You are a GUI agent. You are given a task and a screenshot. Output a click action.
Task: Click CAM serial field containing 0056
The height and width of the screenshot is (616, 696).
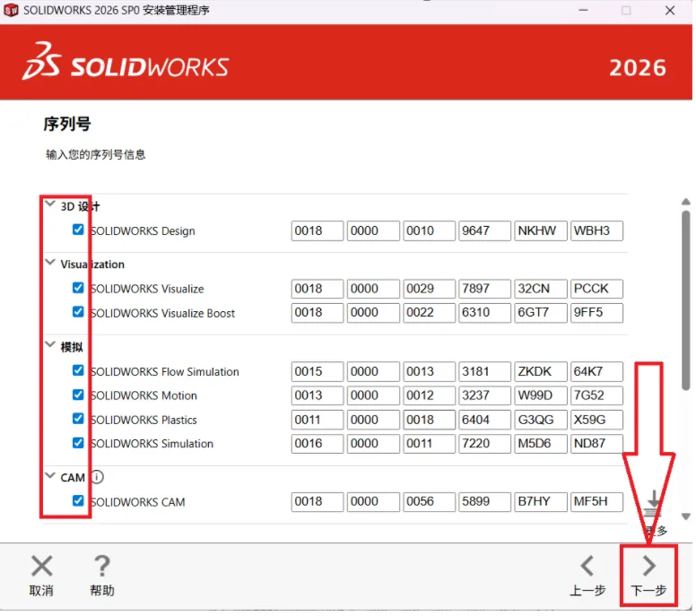(x=431, y=504)
